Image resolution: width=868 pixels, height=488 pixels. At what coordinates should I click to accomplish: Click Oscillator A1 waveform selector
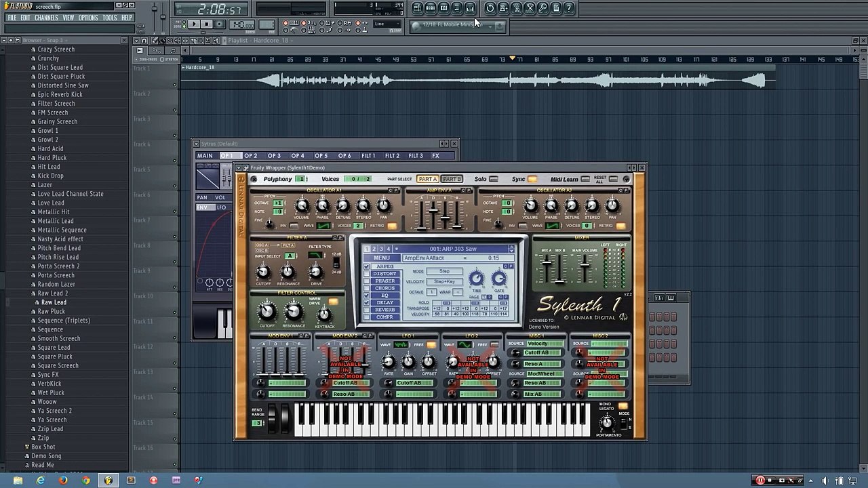pyautogui.click(x=323, y=226)
